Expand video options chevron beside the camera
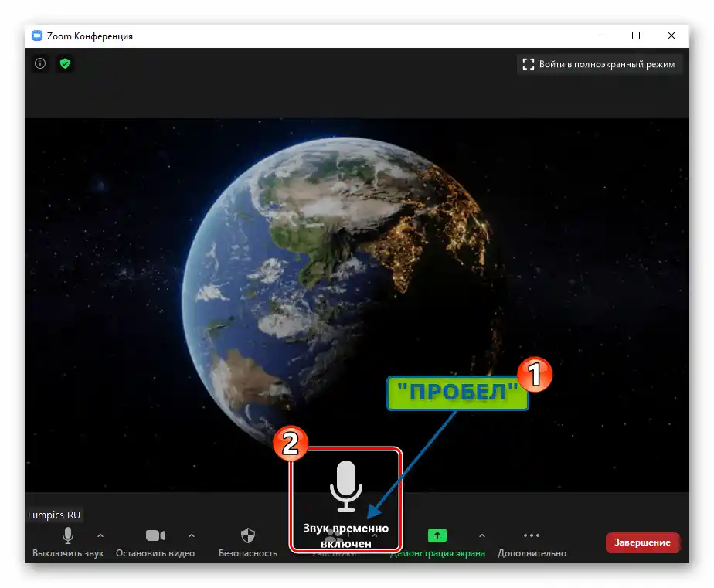 tap(192, 535)
